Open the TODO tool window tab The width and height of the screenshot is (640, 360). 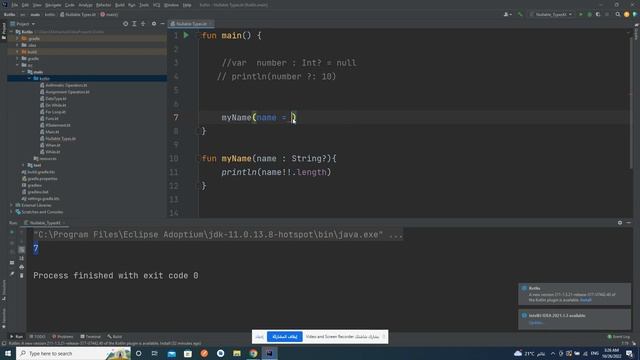[x=38, y=337]
